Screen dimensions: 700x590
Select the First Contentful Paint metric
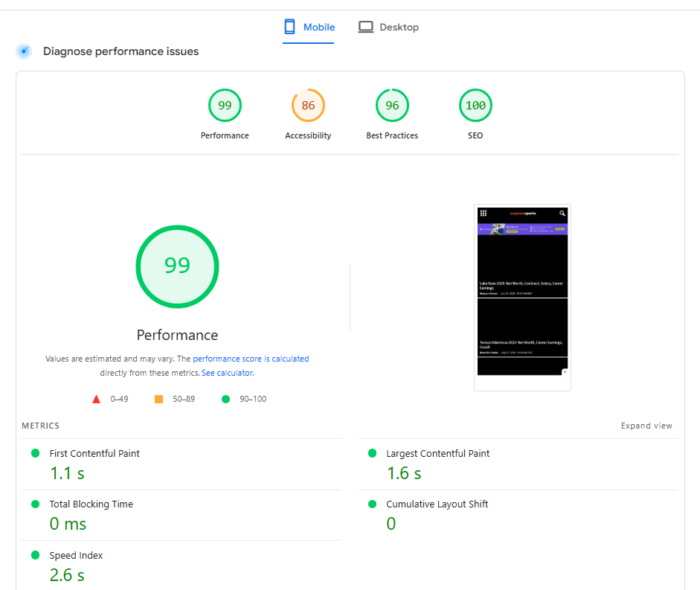(x=94, y=453)
